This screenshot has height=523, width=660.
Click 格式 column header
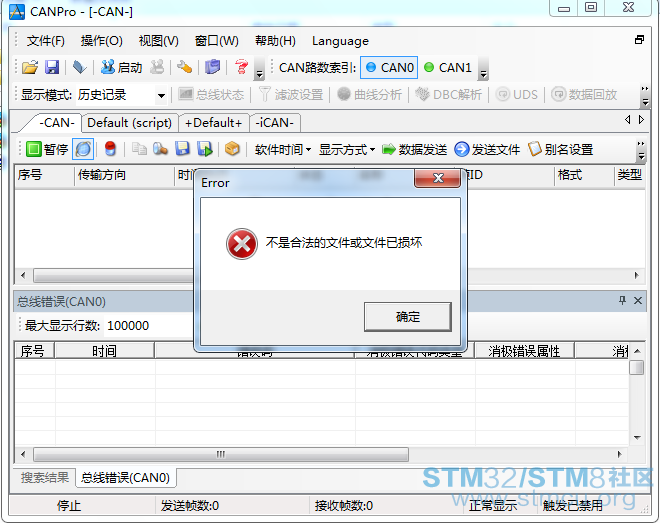tap(584, 175)
